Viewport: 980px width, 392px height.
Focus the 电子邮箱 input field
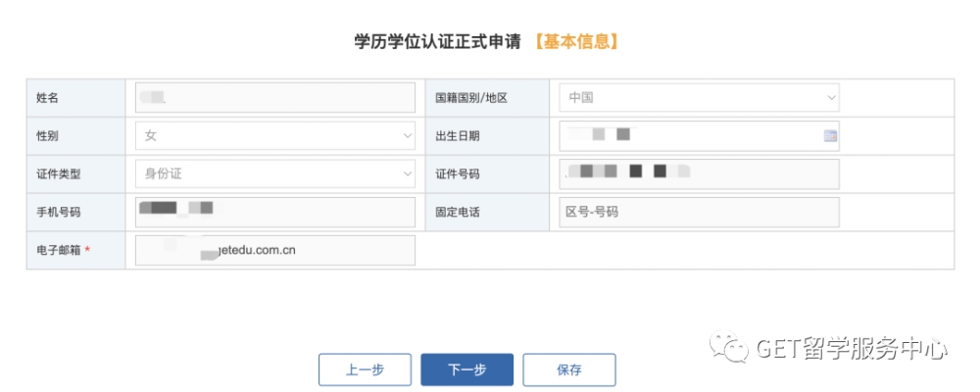[275, 250]
